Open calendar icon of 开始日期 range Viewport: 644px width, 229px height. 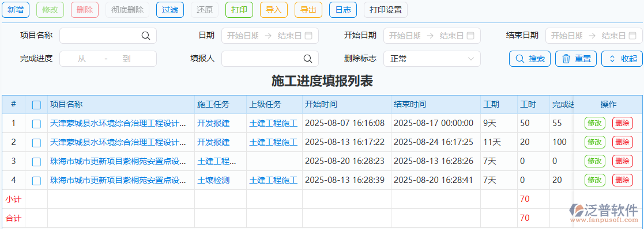click(x=470, y=36)
